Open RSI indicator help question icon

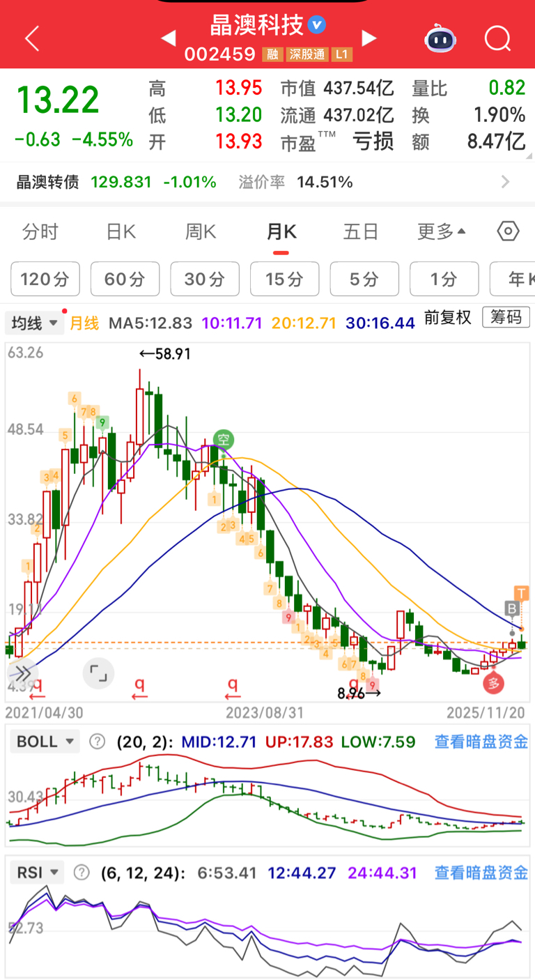(x=82, y=872)
